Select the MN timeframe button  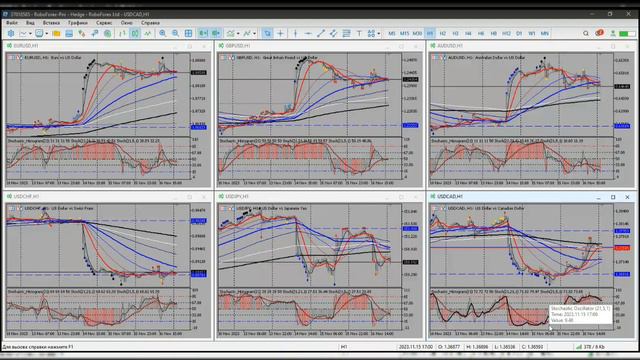544,33
